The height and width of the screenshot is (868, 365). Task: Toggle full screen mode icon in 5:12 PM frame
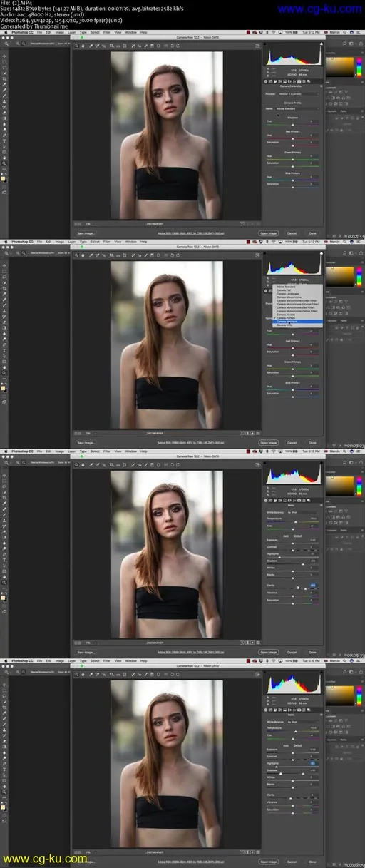(258, 45)
